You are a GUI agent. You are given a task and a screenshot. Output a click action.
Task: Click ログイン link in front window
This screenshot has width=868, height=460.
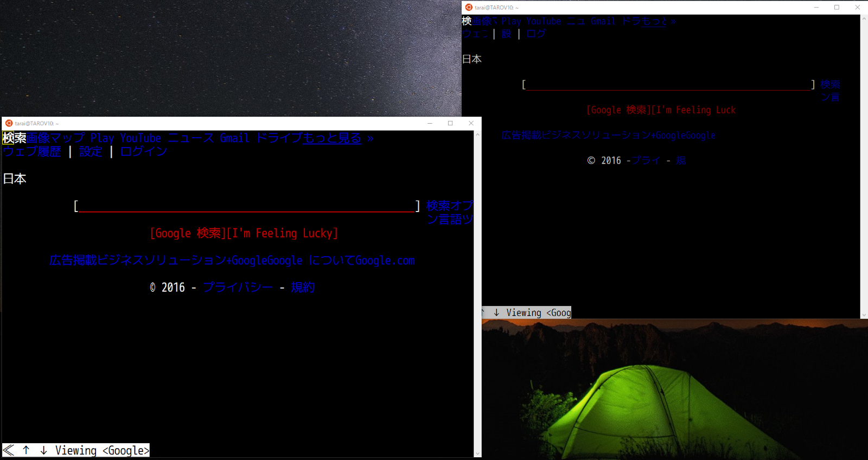144,151
